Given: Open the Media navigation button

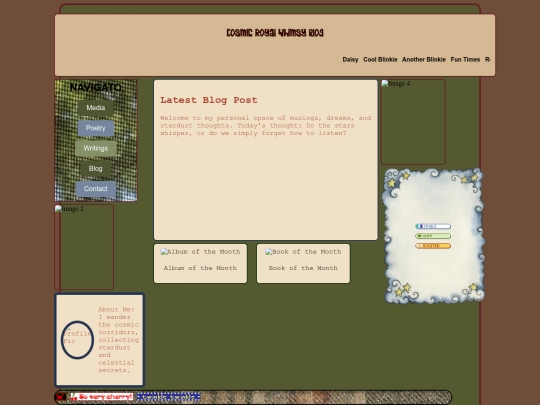Looking at the screenshot, I should click(x=95, y=108).
